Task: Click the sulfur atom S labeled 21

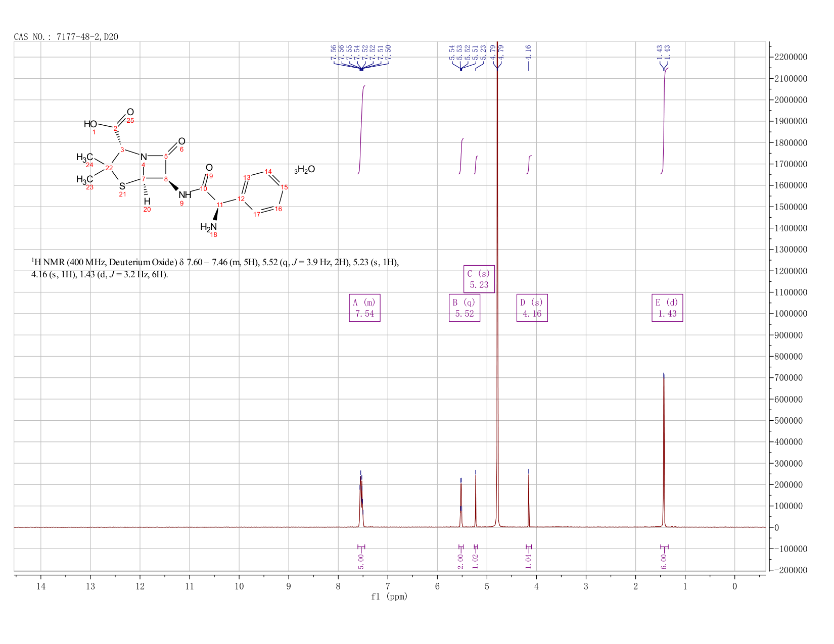Action: click(122, 186)
